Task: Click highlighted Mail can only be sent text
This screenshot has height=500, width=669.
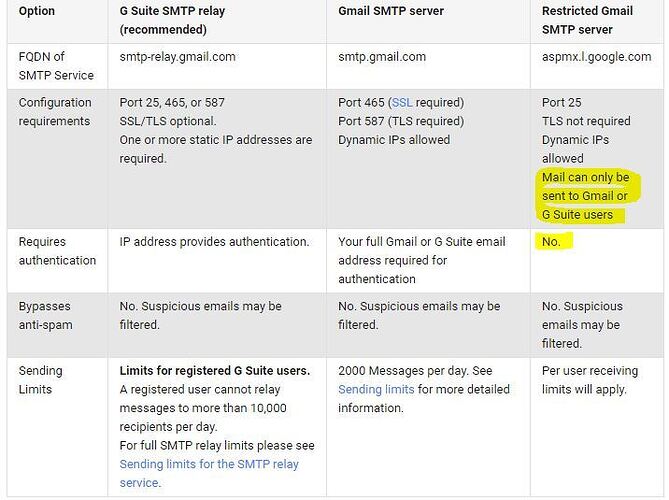Action: pyautogui.click(x=585, y=196)
